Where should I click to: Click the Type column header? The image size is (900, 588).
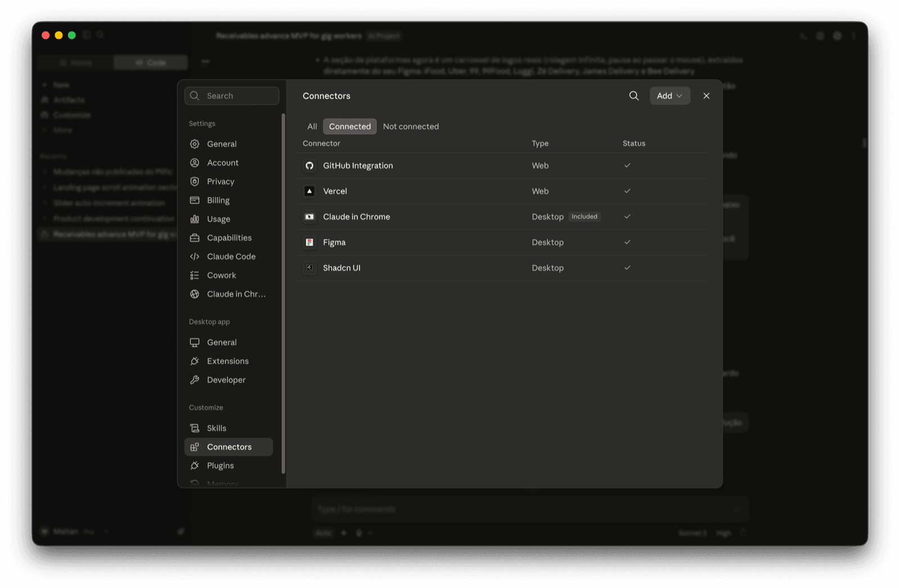[540, 143]
